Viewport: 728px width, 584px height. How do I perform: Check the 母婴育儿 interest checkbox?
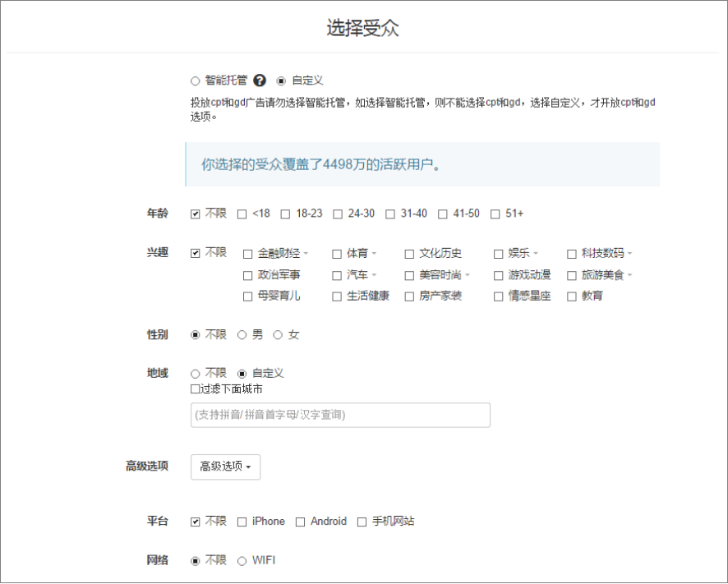tap(248, 297)
